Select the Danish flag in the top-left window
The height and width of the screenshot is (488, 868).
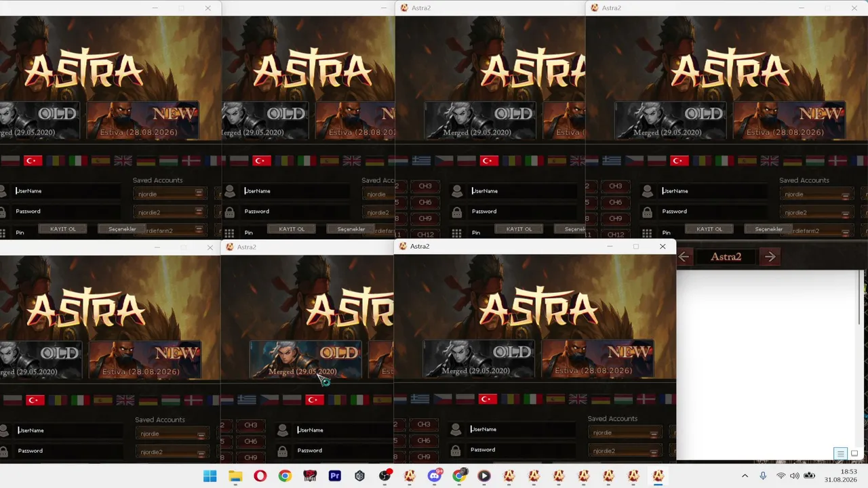[x=191, y=161]
